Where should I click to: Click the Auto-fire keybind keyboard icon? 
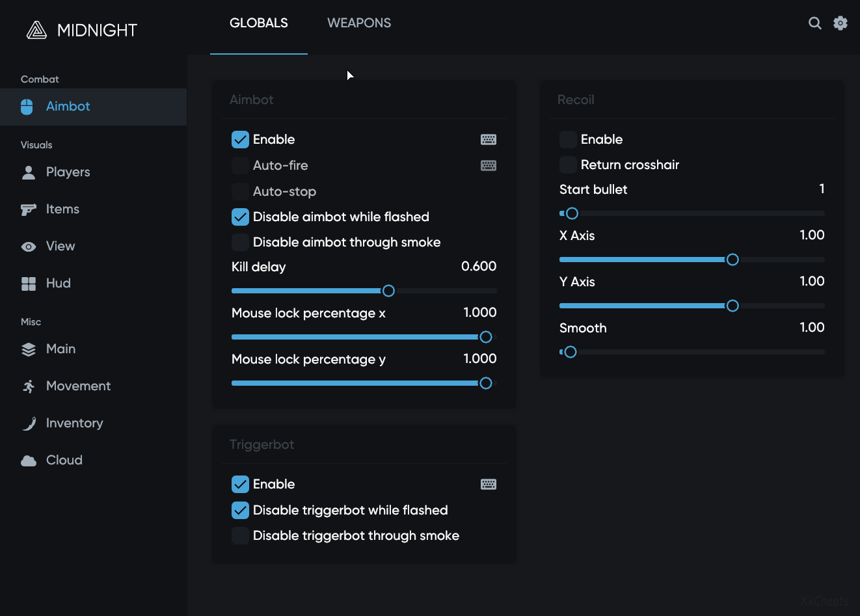pyautogui.click(x=488, y=166)
